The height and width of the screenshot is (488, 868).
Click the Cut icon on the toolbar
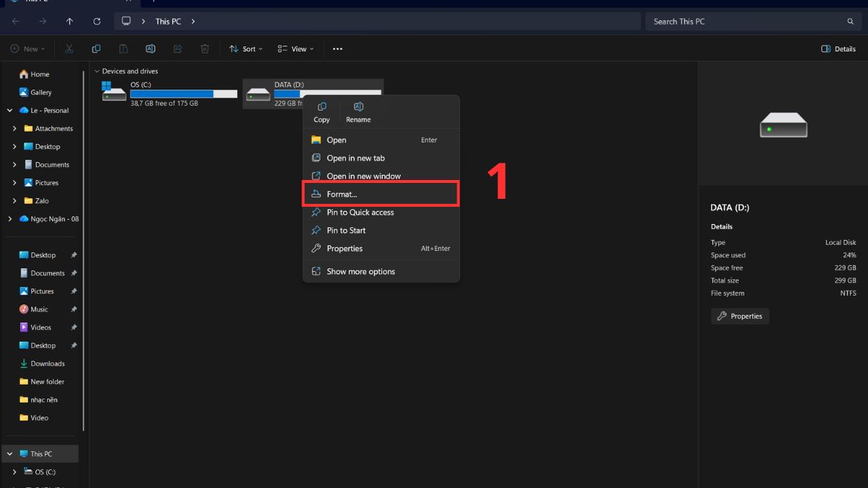pos(69,48)
